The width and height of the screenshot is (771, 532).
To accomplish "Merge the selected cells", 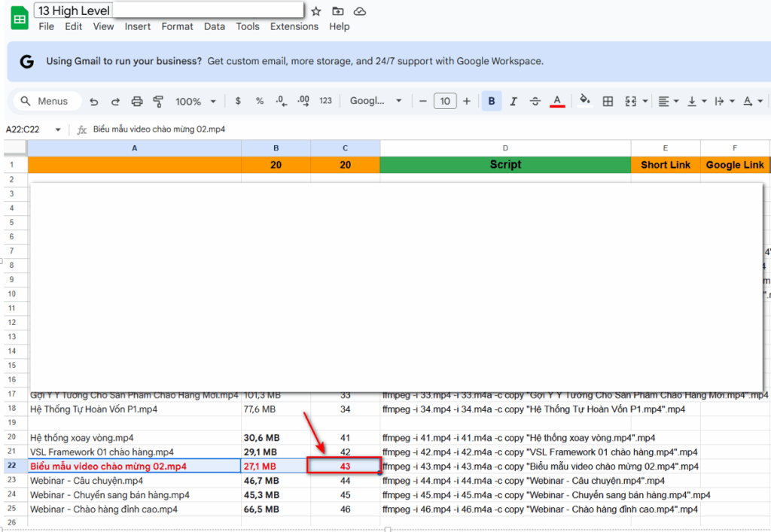I will click(631, 101).
